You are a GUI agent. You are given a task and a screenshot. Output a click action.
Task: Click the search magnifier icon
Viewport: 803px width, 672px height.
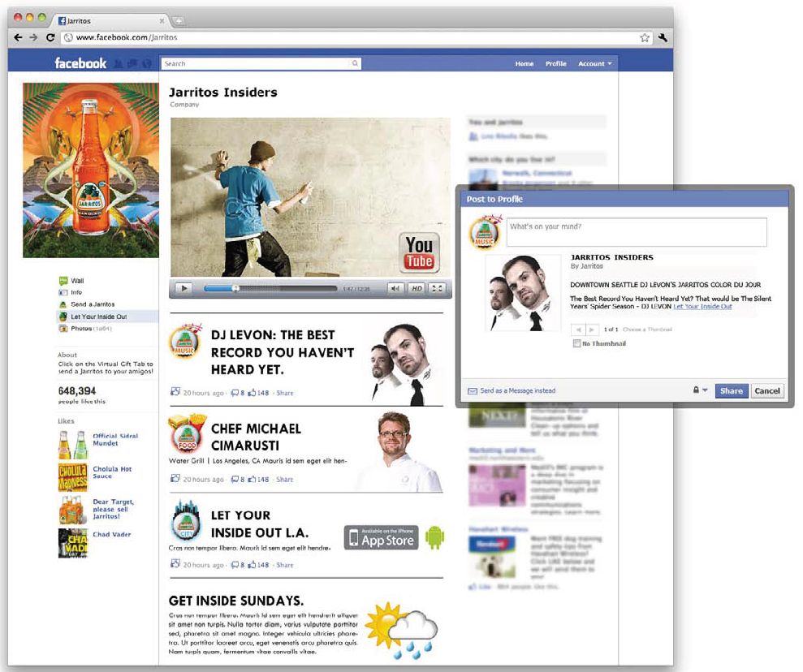pos(355,63)
